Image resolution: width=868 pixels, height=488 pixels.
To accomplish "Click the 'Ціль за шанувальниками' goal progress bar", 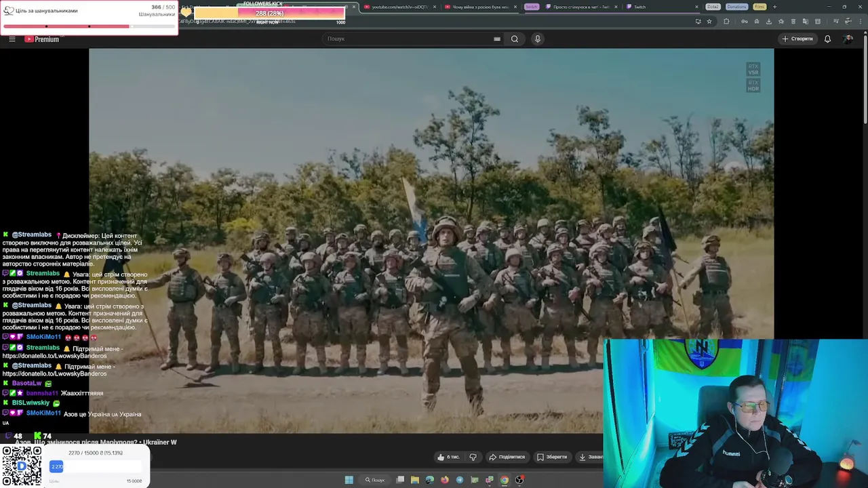I will click(89, 26).
